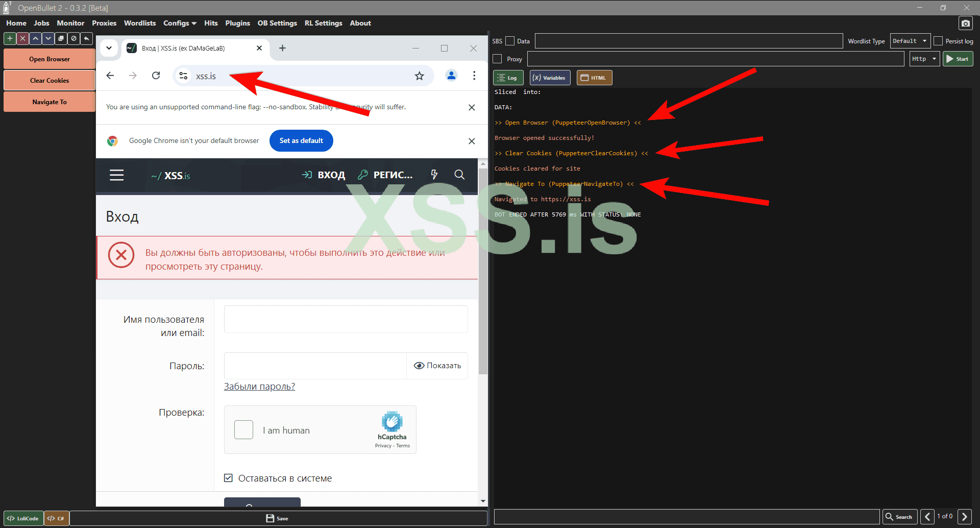Open the About page
The width and height of the screenshot is (980, 528).
[x=360, y=23]
